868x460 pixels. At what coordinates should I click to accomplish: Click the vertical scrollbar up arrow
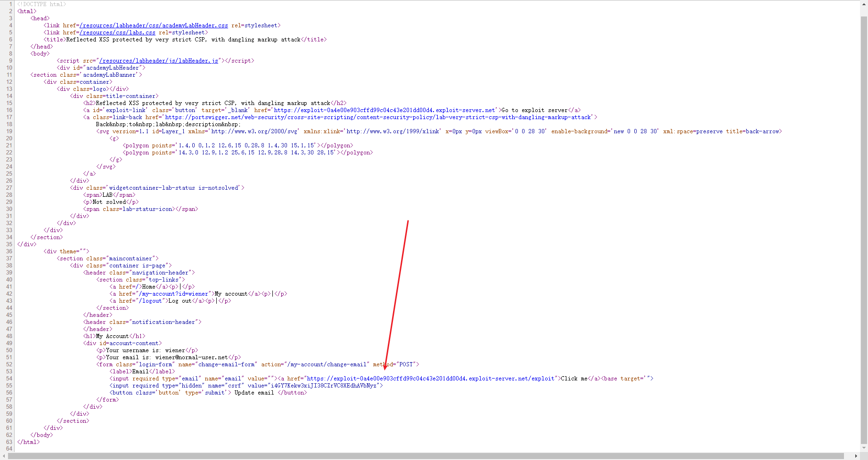pyautogui.click(x=864, y=4)
